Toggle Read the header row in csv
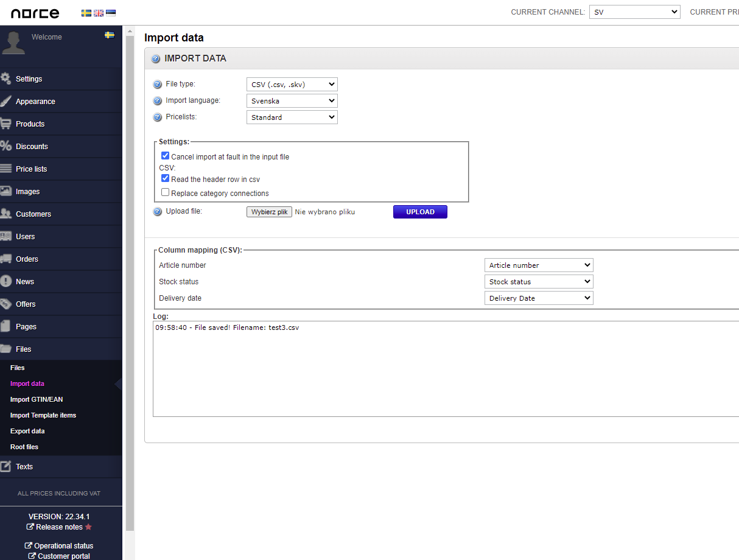The height and width of the screenshot is (560, 739). point(165,179)
